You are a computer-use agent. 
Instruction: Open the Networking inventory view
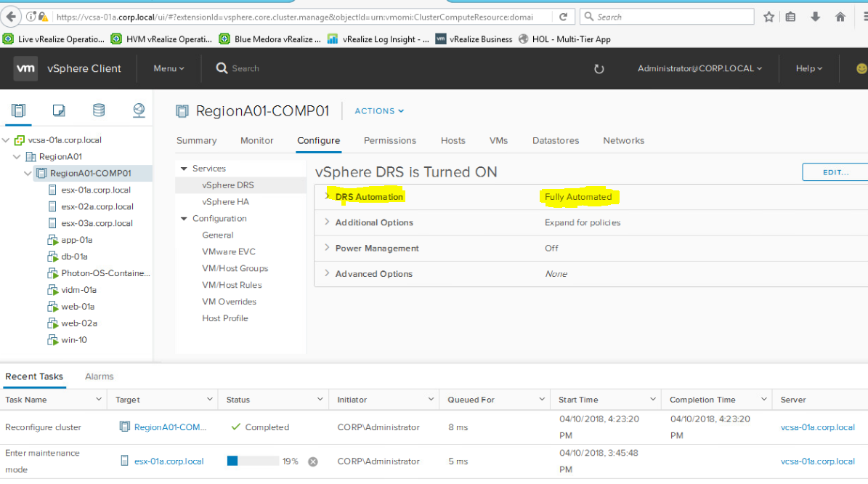[139, 110]
